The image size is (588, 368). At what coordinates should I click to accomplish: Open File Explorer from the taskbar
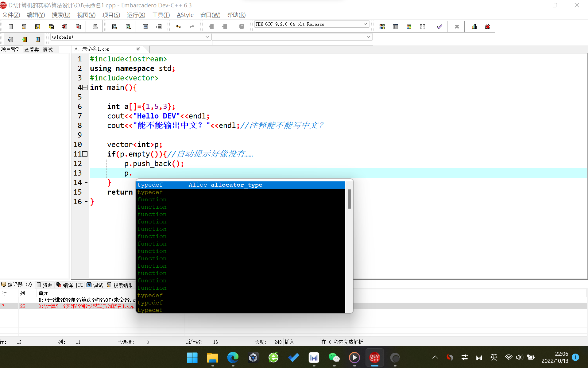pos(212,358)
